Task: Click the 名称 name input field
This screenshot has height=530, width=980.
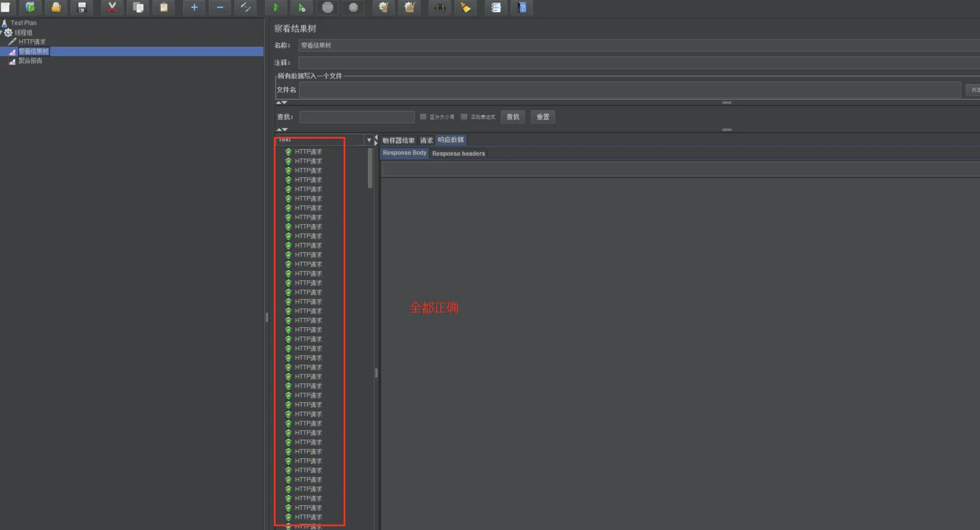Action: pos(639,46)
